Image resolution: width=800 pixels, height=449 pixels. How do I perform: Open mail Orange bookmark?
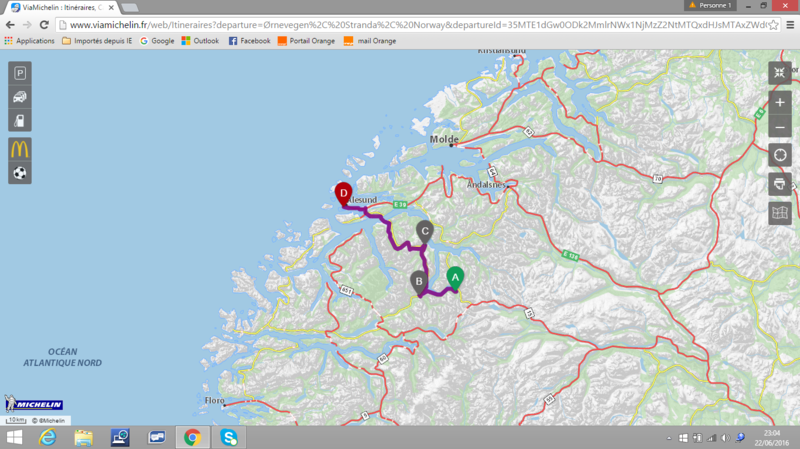[370, 41]
